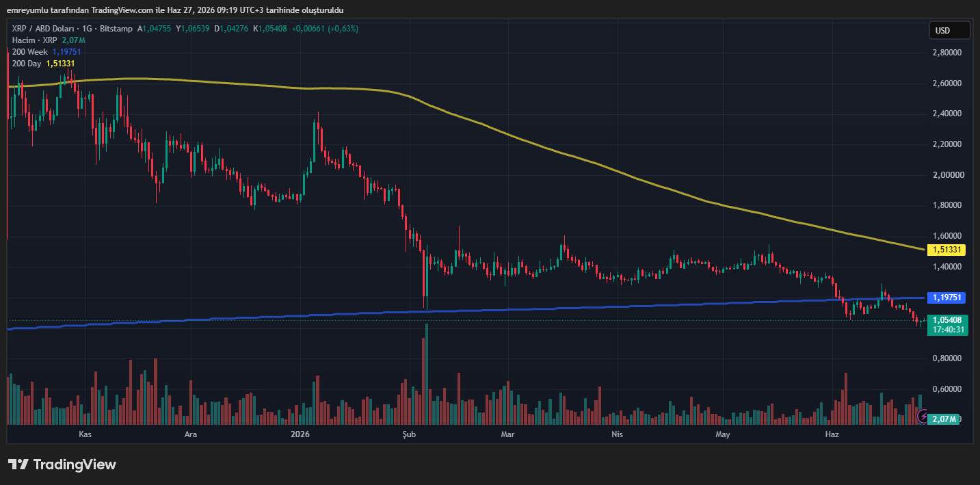Click the 1,80000 price axis tick

pyautogui.click(x=947, y=205)
